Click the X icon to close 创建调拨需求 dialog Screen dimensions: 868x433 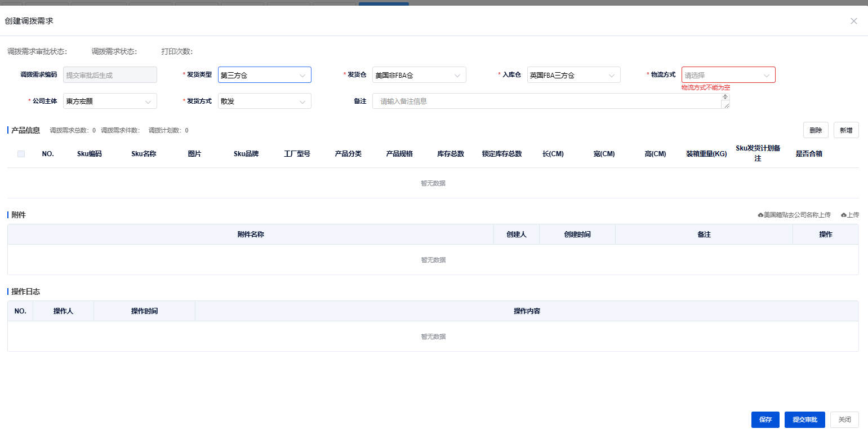tap(853, 21)
